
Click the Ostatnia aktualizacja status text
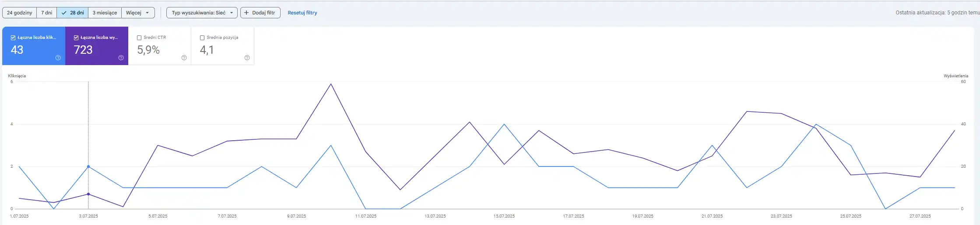click(x=938, y=13)
